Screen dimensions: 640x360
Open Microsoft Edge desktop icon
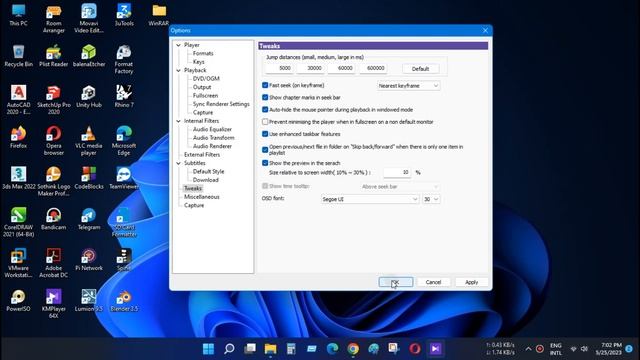124,141
